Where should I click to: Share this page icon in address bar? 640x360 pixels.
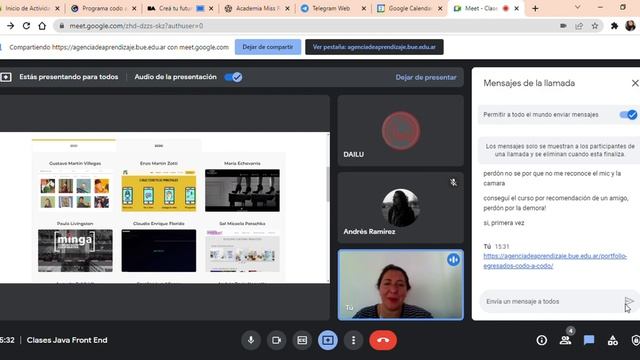[579, 26]
